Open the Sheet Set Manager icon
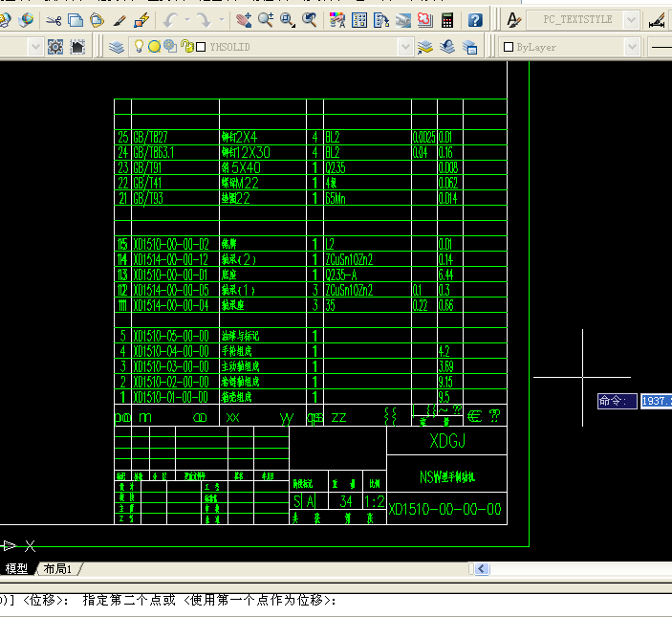 pos(402,20)
